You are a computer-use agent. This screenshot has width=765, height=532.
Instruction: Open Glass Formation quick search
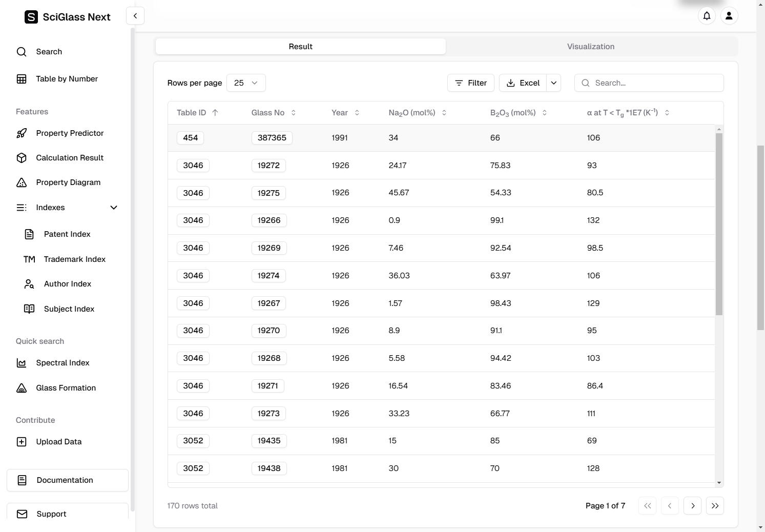[65, 388]
